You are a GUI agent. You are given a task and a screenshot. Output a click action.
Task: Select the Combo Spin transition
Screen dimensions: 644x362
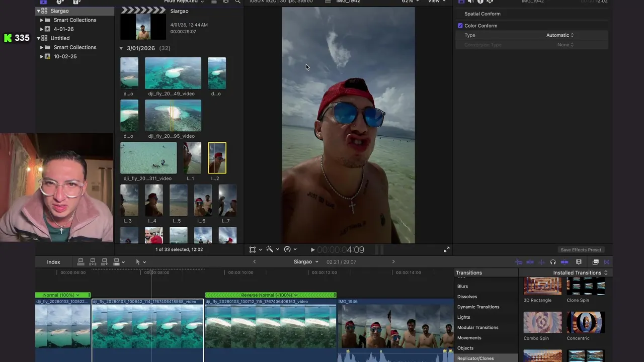[x=542, y=322]
